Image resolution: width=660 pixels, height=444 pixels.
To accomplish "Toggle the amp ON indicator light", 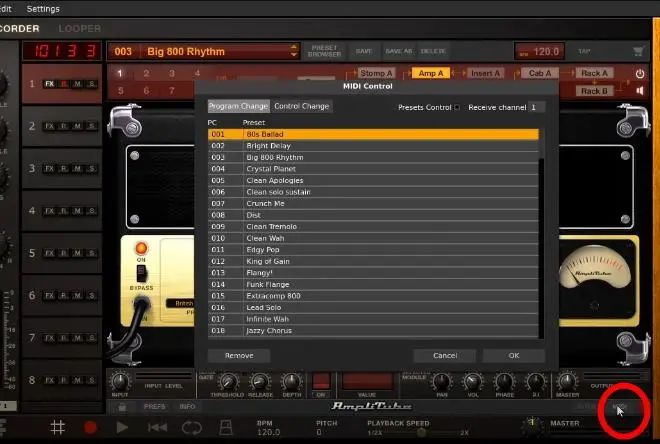I will point(141,248).
